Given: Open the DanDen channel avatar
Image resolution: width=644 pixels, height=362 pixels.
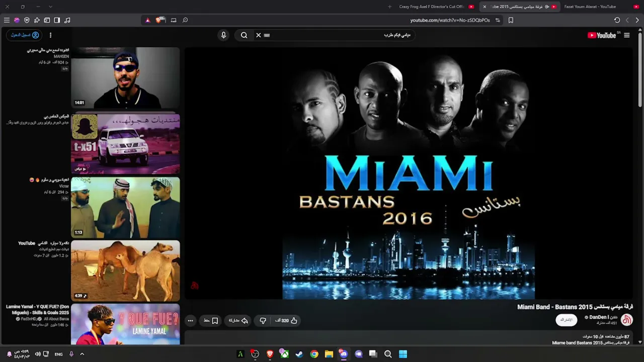Looking at the screenshot, I should [x=627, y=320].
